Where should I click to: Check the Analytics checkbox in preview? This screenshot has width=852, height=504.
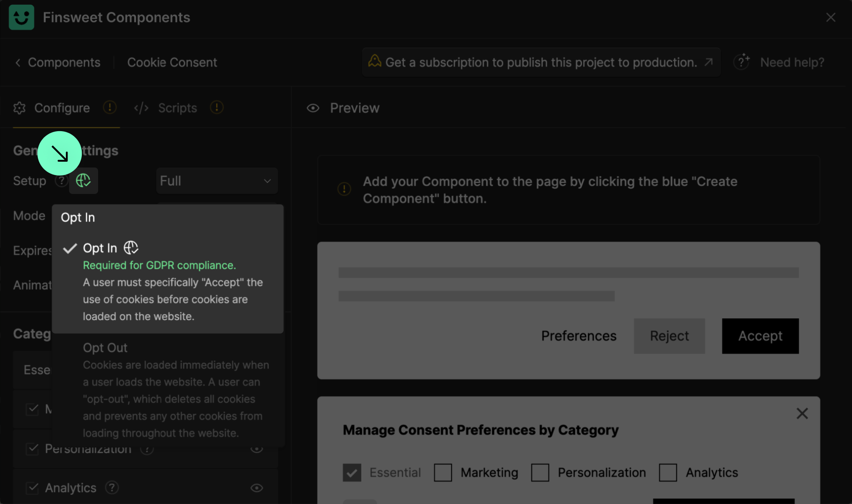(x=668, y=472)
